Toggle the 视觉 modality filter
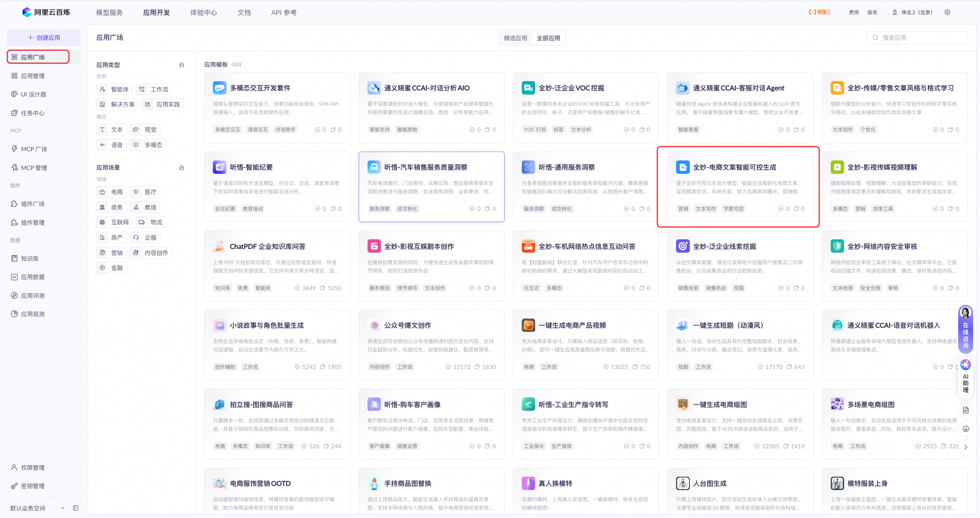The height and width of the screenshot is (518, 980). (145, 129)
